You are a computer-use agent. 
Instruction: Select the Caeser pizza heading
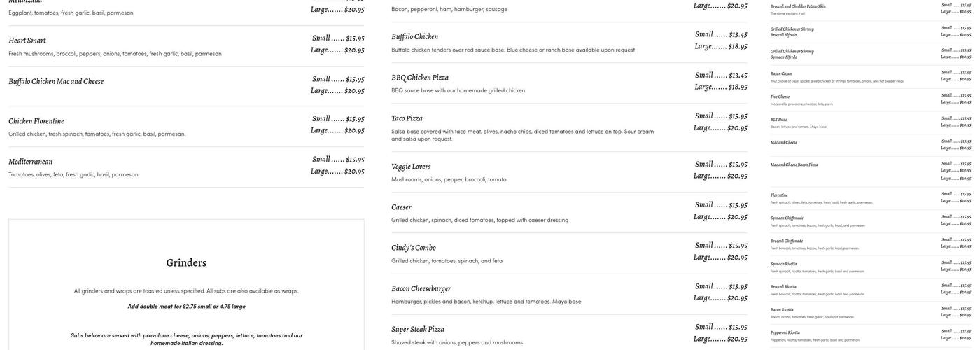click(x=401, y=207)
